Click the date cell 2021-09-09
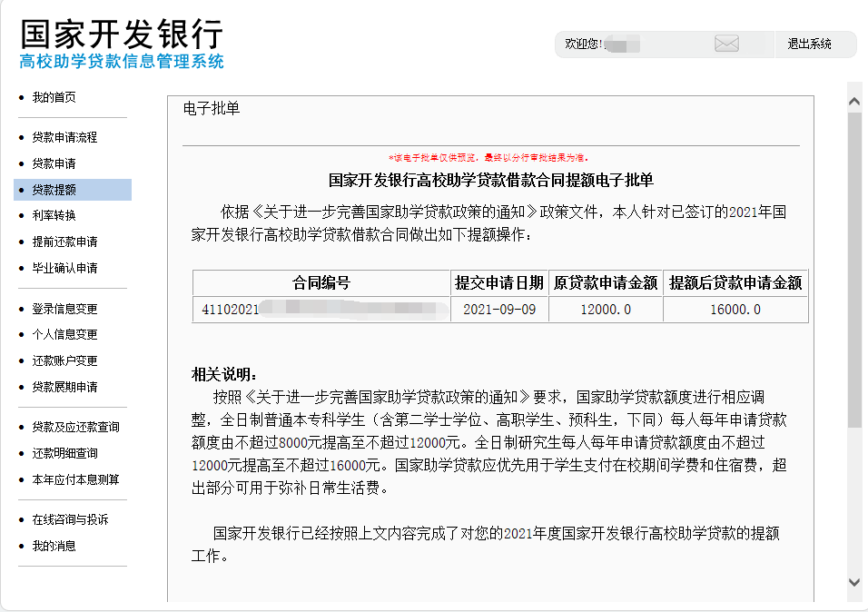The image size is (868, 612). (499, 310)
